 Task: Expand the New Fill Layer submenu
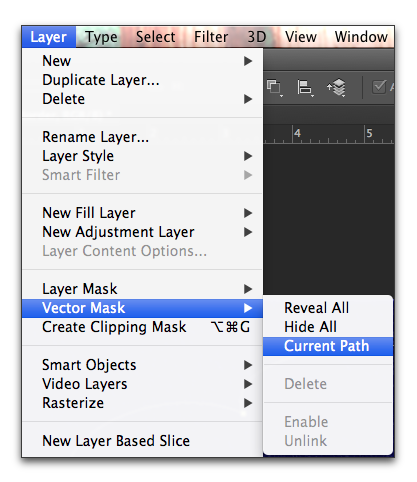(142, 213)
